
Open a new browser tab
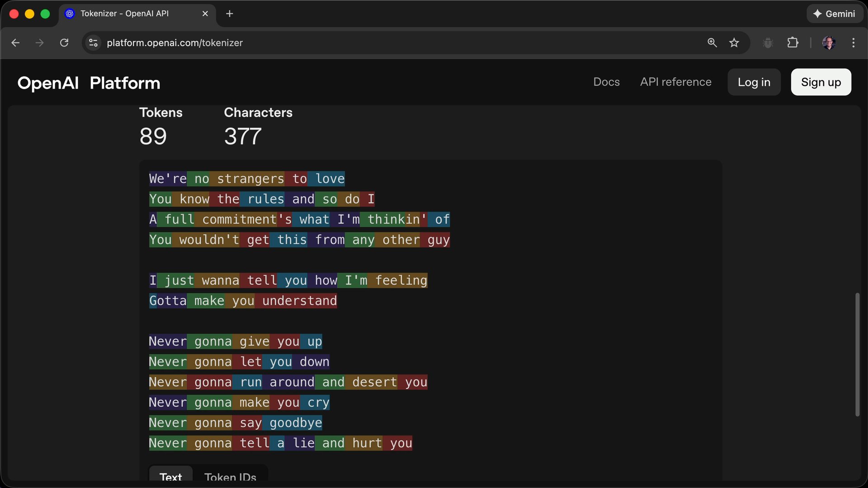[x=230, y=14]
